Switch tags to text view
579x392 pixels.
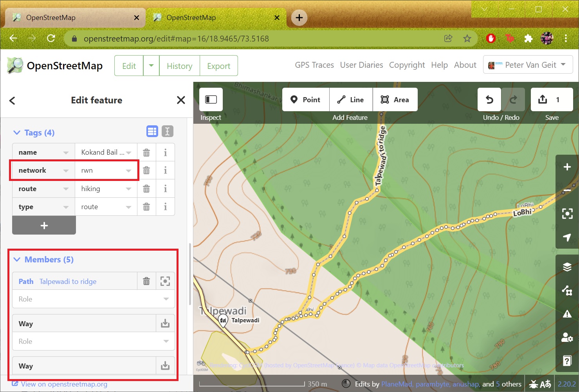(167, 132)
